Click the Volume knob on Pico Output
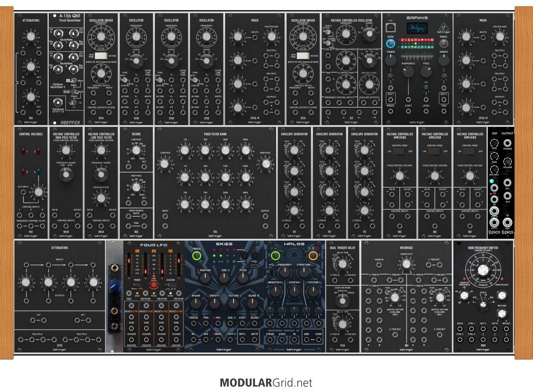The height and width of the screenshot is (392, 533). click(x=508, y=161)
